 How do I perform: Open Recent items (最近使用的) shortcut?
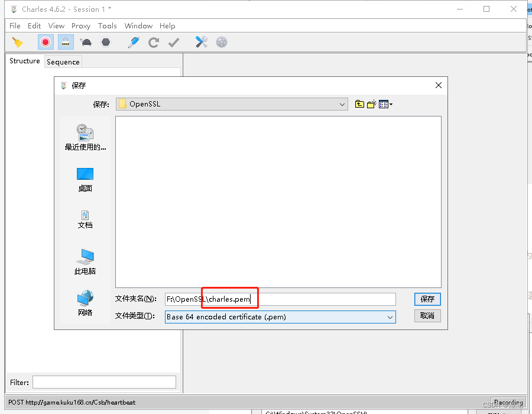pos(85,137)
